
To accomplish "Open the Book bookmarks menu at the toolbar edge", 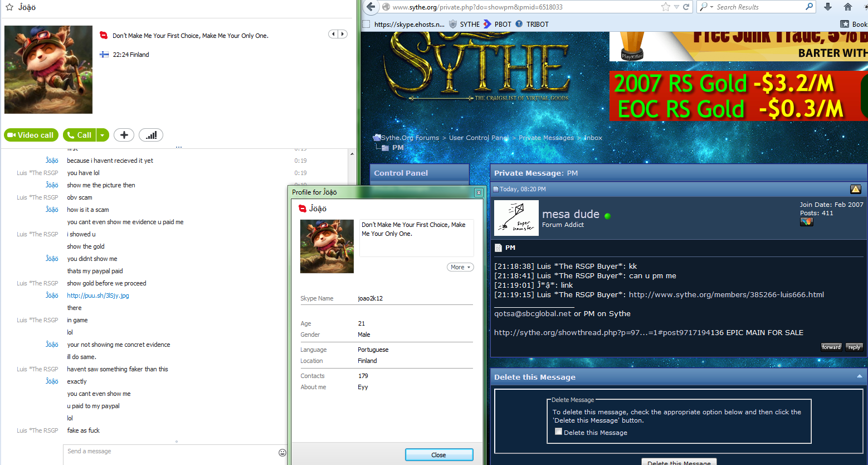I will click(x=854, y=24).
